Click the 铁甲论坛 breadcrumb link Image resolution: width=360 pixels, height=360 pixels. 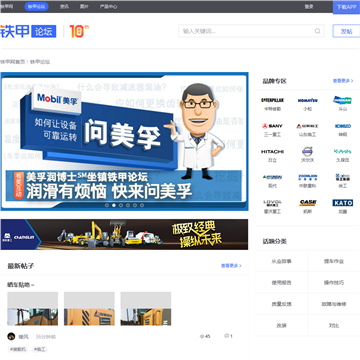coord(40,62)
